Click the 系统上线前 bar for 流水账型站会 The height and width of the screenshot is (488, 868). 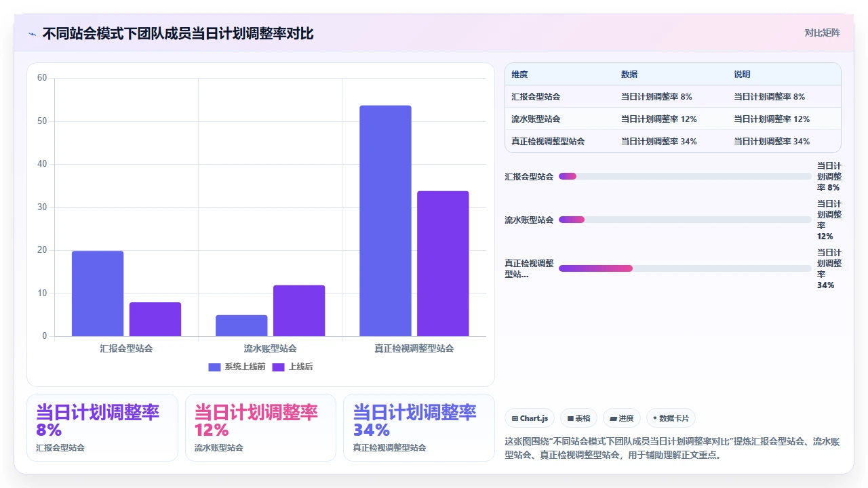click(241, 325)
